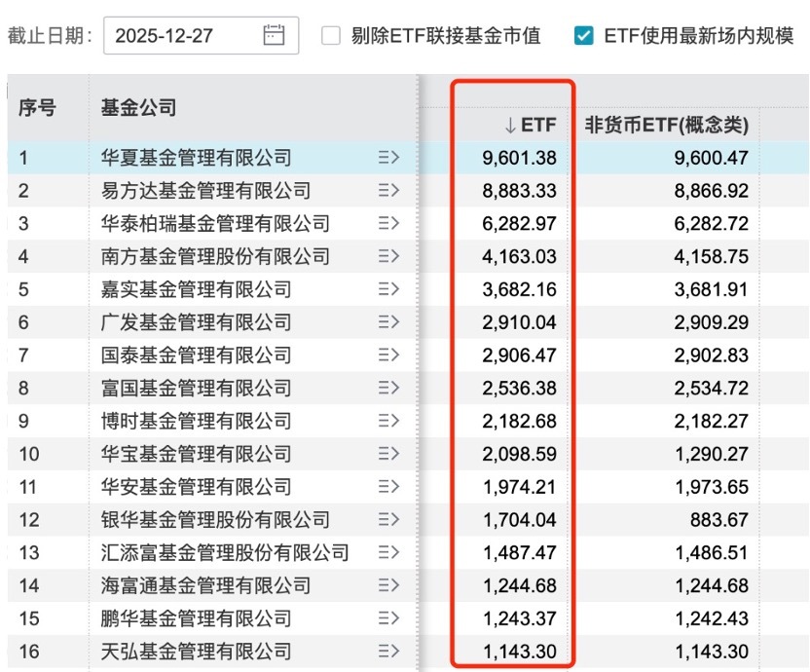Image resolution: width=810 pixels, height=672 pixels.
Task: Click the 非货币ETF(概念类) column header
Action: tap(666, 125)
